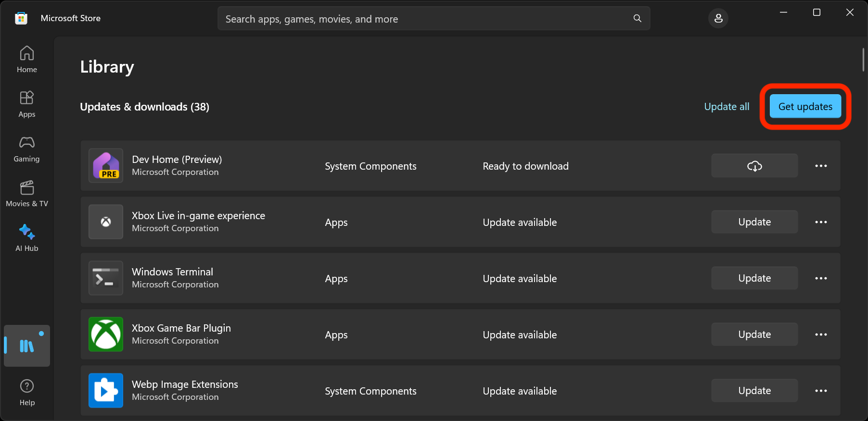Download Dev Home (Preview) via cloud button

tap(754, 166)
